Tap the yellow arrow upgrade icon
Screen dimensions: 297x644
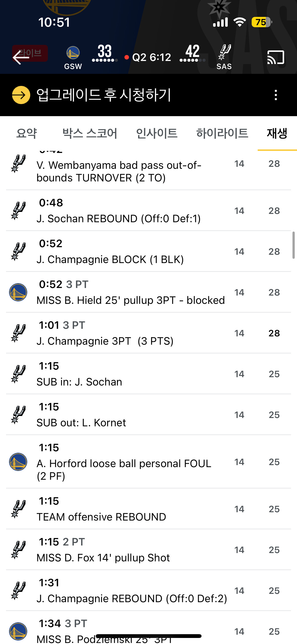tap(21, 95)
